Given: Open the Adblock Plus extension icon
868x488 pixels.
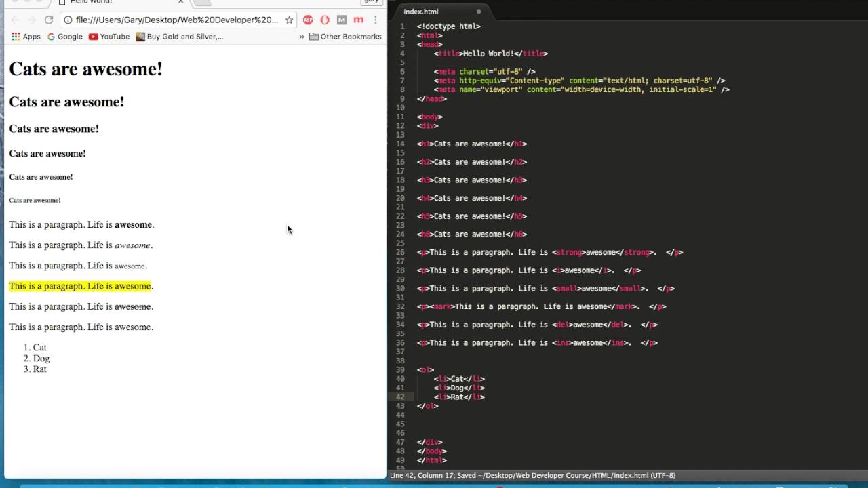Looking at the screenshot, I should click(308, 20).
